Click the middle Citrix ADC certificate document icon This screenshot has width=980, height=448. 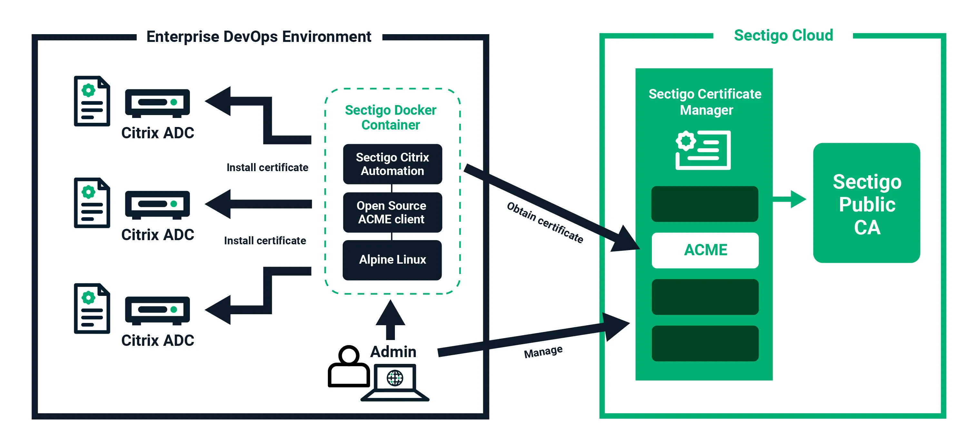(x=92, y=203)
